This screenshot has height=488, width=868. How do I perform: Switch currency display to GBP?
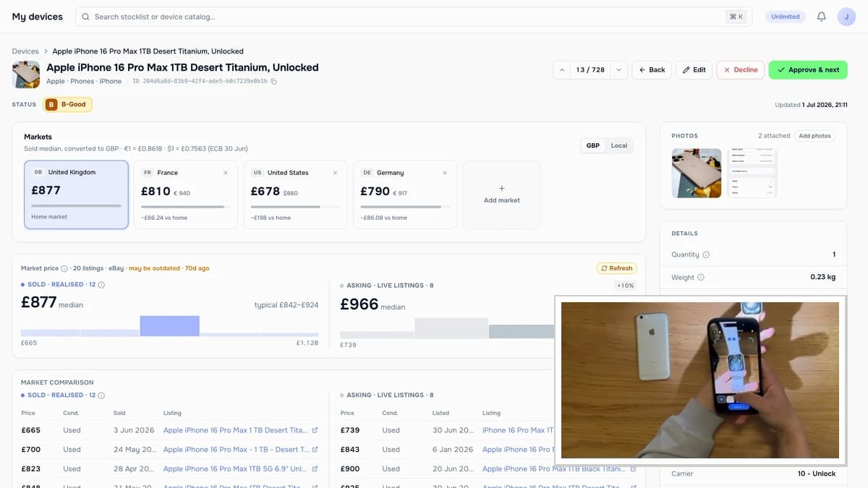pos(592,145)
